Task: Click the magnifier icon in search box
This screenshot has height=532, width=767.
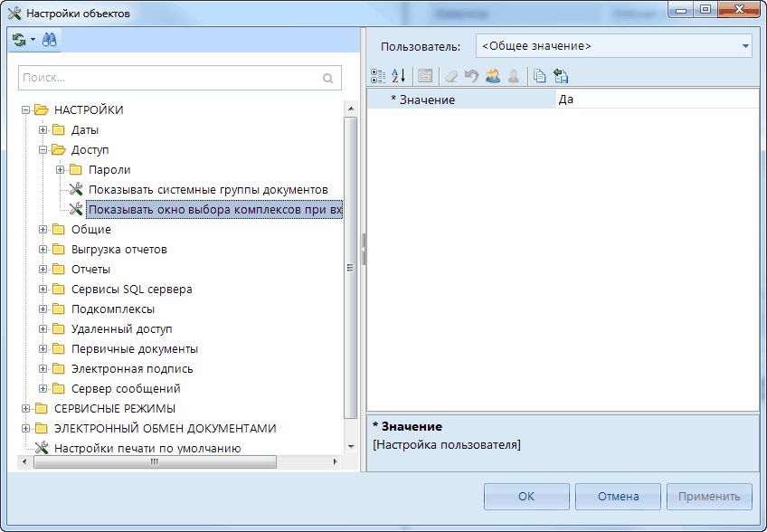Action: click(328, 79)
